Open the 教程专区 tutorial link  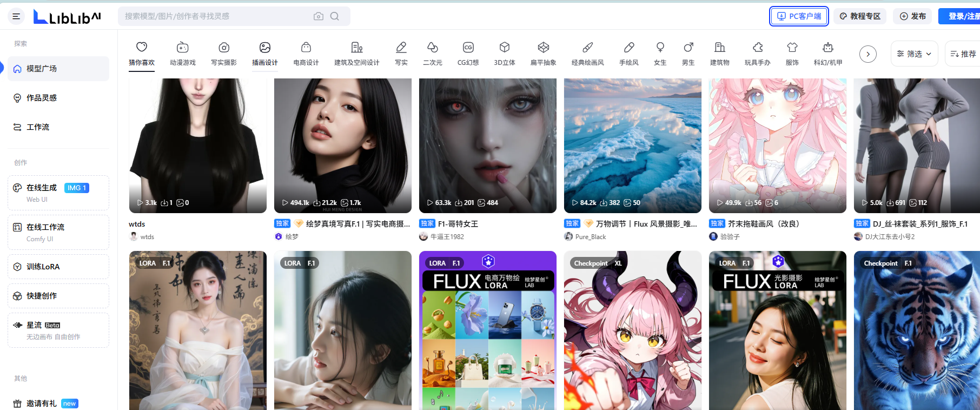click(x=860, y=16)
